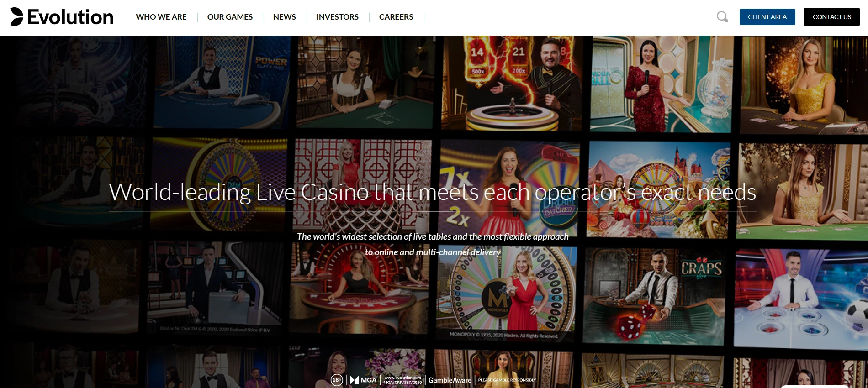Open the Who We Are menu
Screen dimensions: 868x388
pyautogui.click(x=161, y=17)
